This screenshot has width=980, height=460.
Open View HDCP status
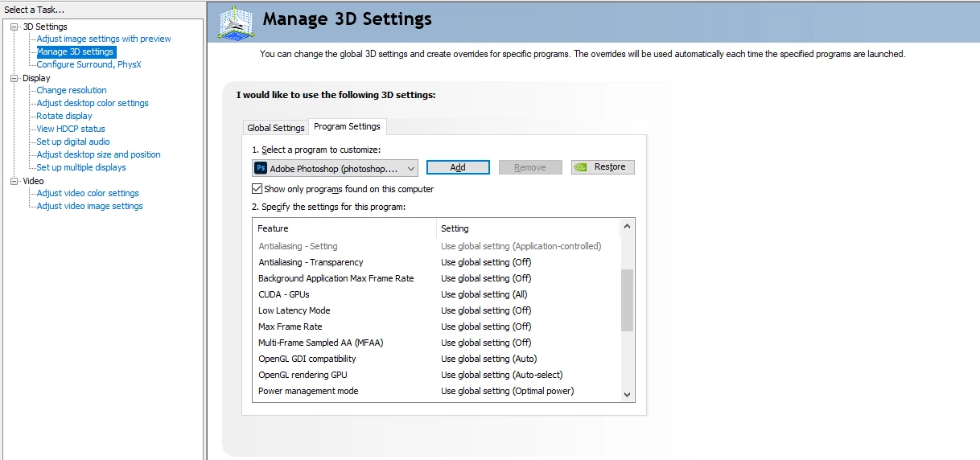pos(71,129)
